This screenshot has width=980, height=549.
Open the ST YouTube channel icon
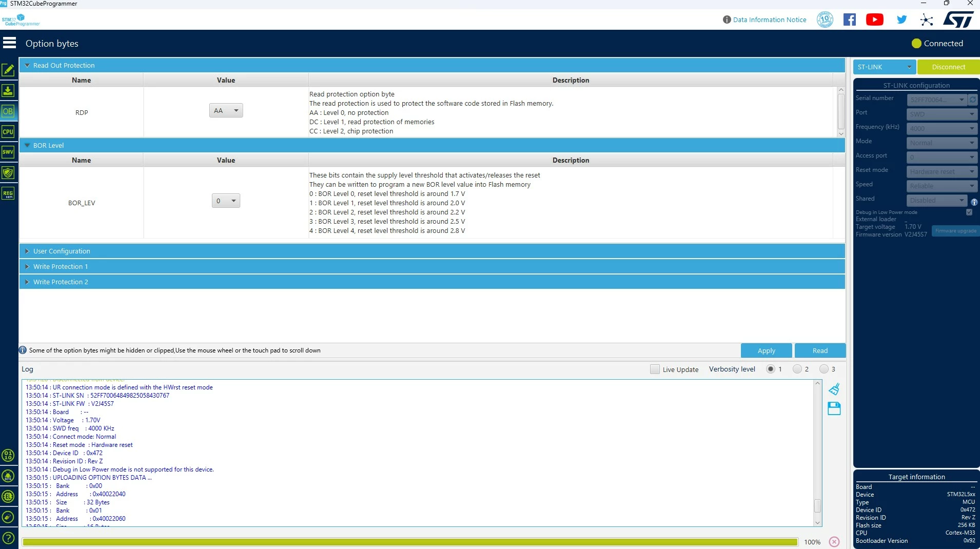coord(875,19)
